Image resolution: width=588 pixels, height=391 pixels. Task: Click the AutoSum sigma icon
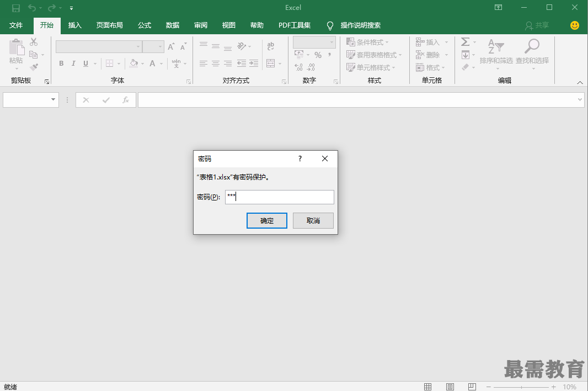pyautogui.click(x=466, y=41)
